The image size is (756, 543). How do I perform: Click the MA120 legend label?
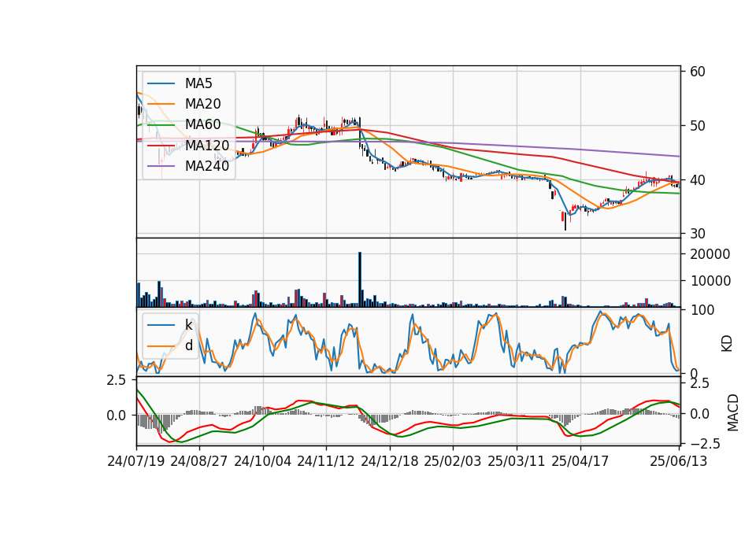point(207,145)
